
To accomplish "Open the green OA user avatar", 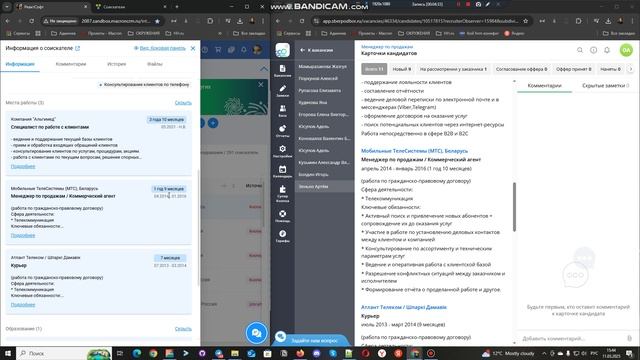I will click(x=626, y=50).
